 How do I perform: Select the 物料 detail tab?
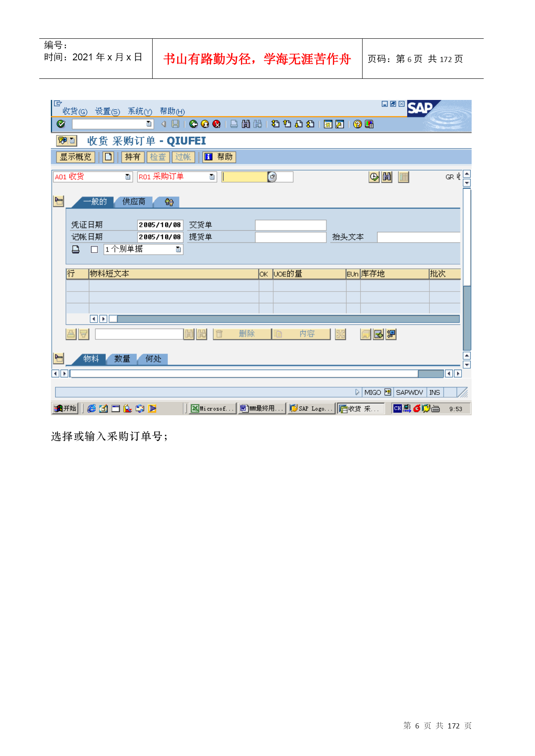91,359
